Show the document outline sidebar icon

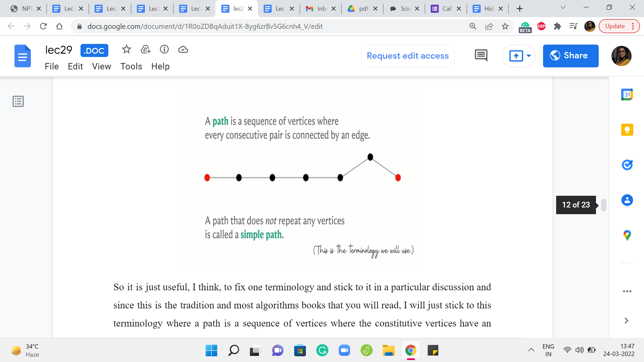(x=18, y=101)
